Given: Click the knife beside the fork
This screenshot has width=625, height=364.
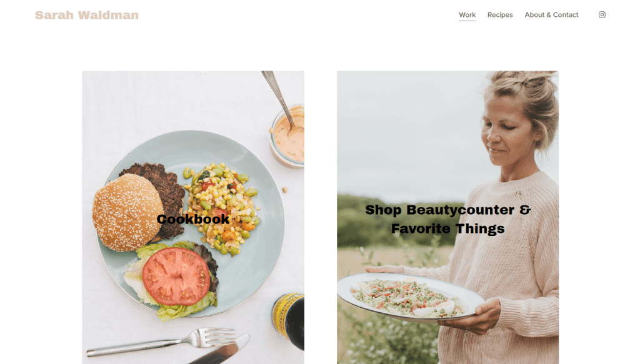Looking at the screenshot, I should [219, 350].
